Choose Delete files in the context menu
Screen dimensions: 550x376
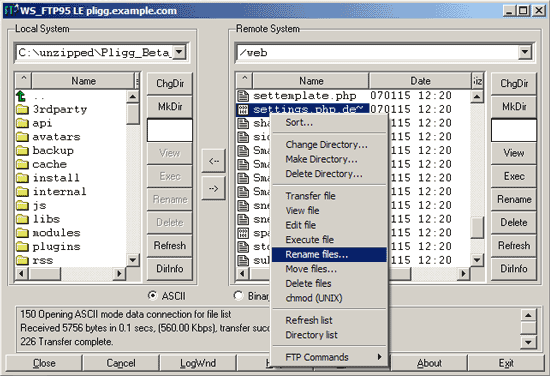tap(329, 283)
